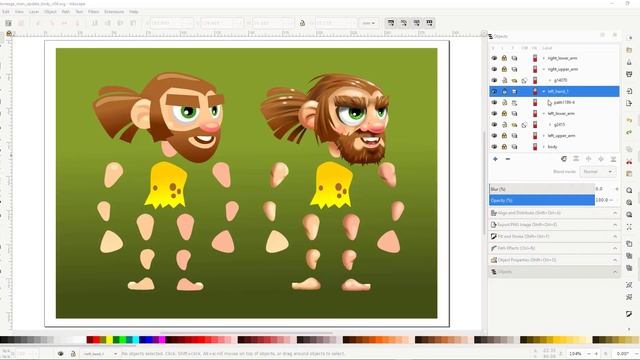Screen dimensions: 640x360
Task: Pick the yellow swatch in the palette
Action: pos(109,340)
